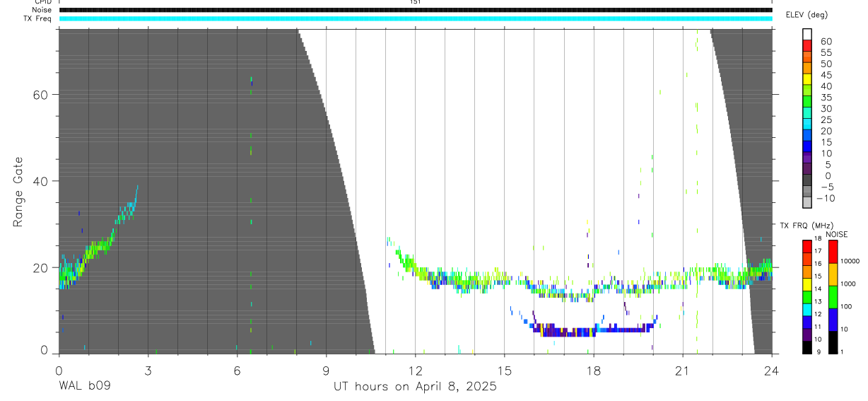
Task: Pick the blue NOISE swatch between 10 and 100
Action: [833, 320]
